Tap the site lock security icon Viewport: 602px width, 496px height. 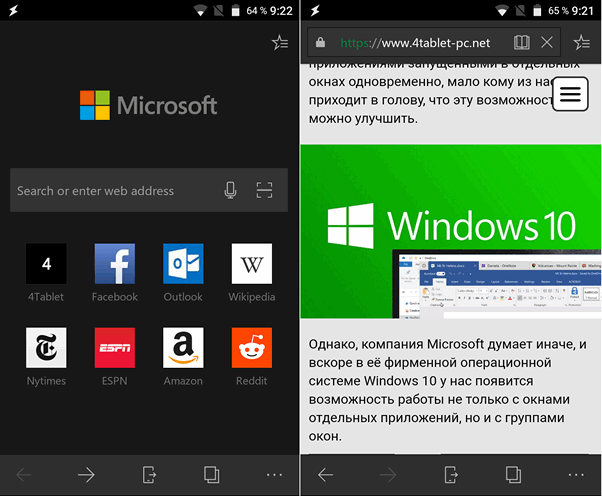click(321, 42)
